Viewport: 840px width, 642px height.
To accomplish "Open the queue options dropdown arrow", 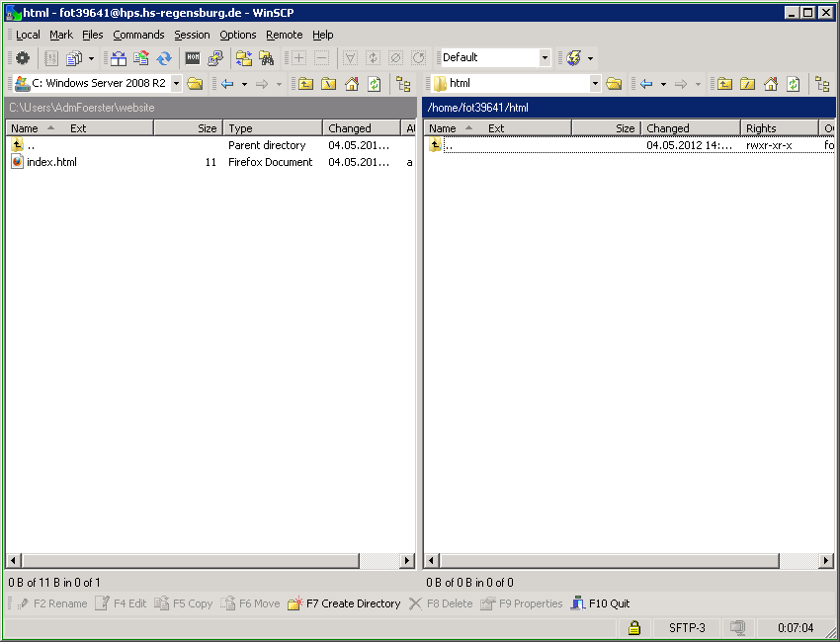I will pyautogui.click(x=91, y=58).
